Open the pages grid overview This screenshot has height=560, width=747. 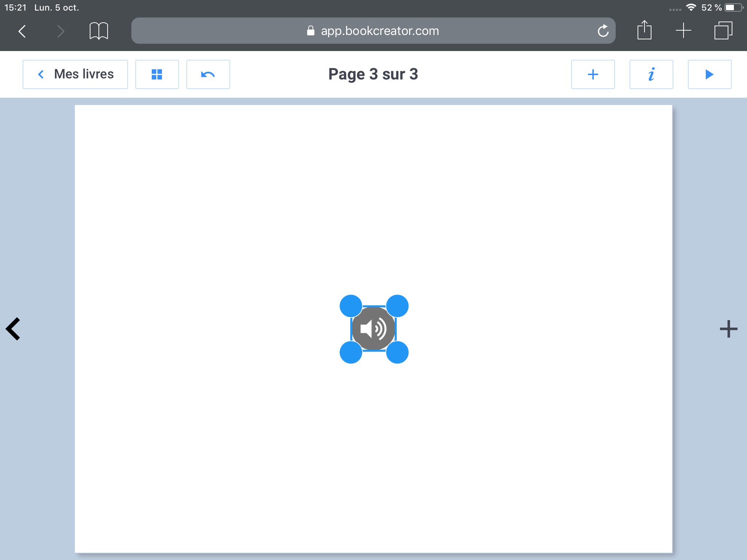tap(157, 74)
